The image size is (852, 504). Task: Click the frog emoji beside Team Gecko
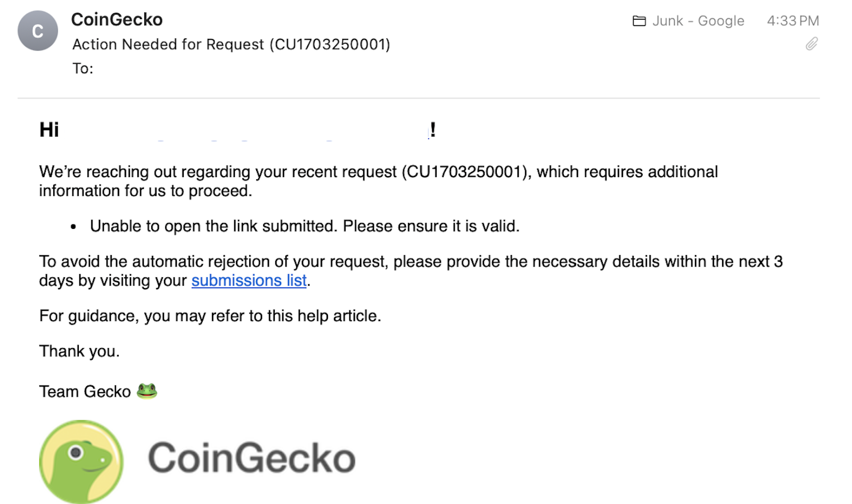pos(147,391)
